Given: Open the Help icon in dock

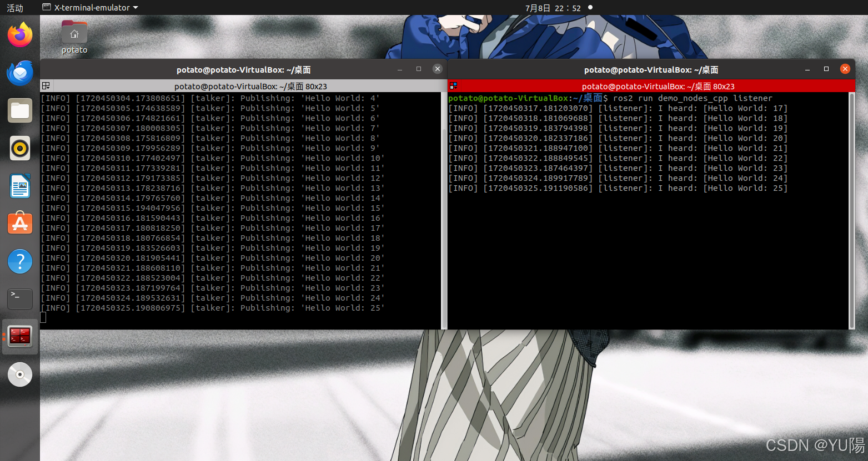Looking at the screenshot, I should coord(20,261).
